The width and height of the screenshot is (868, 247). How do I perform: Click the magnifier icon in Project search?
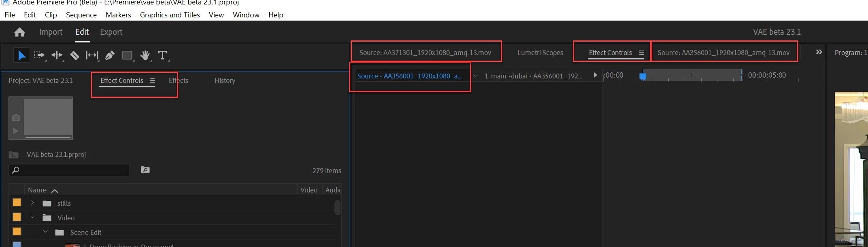click(x=15, y=170)
